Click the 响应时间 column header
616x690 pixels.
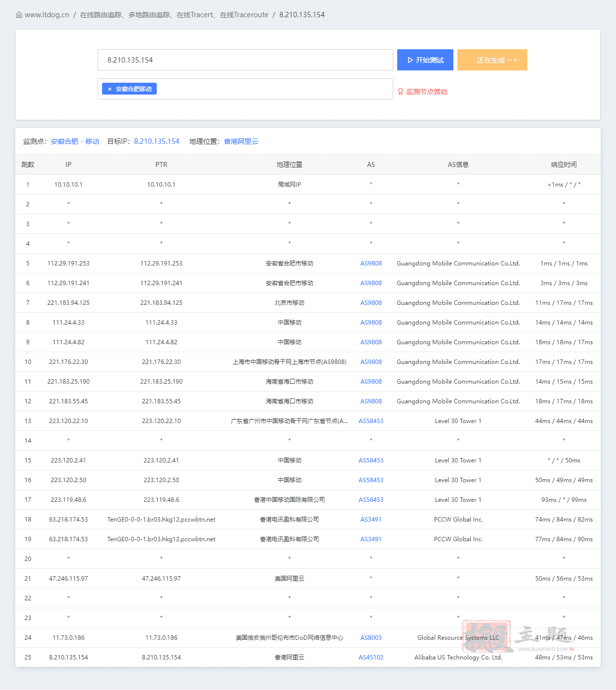(x=564, y=164)
